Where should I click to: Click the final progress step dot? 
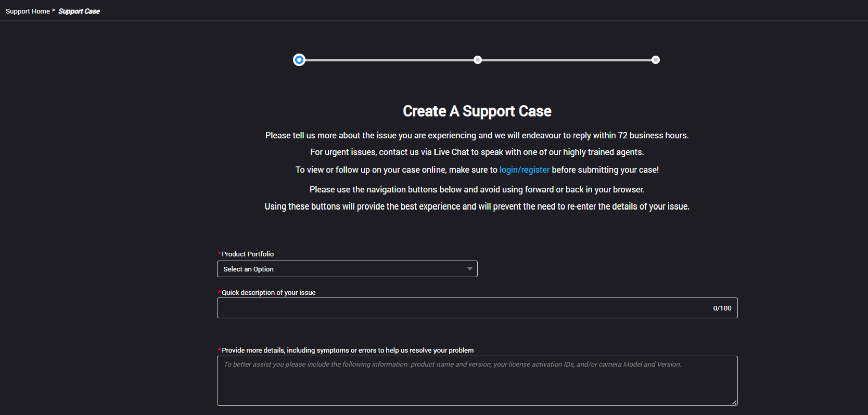point(655,59)
